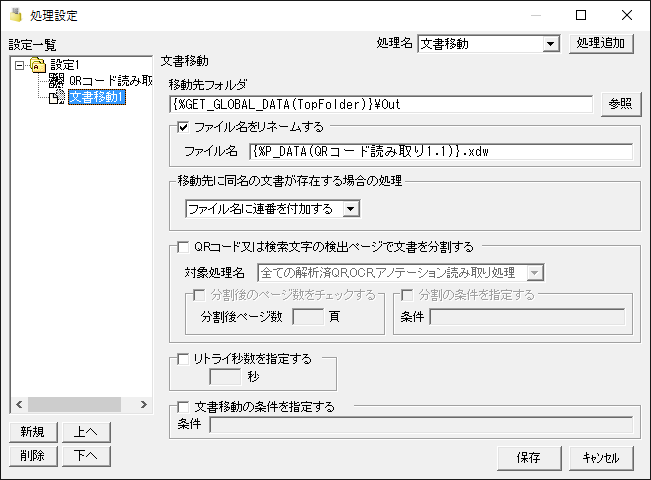This screenshot has width=651, height=480.
Task: Click the 保存 save button
Action: click(529, 458)
